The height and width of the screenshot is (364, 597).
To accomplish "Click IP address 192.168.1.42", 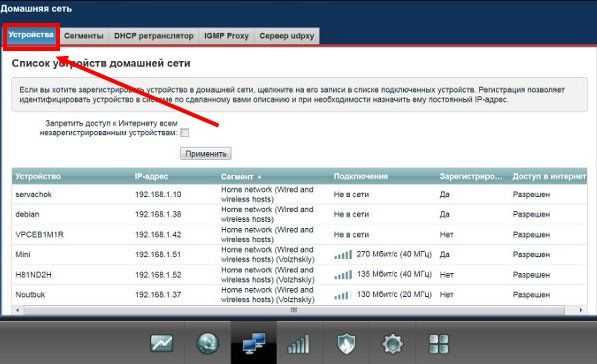I will 158,235.
